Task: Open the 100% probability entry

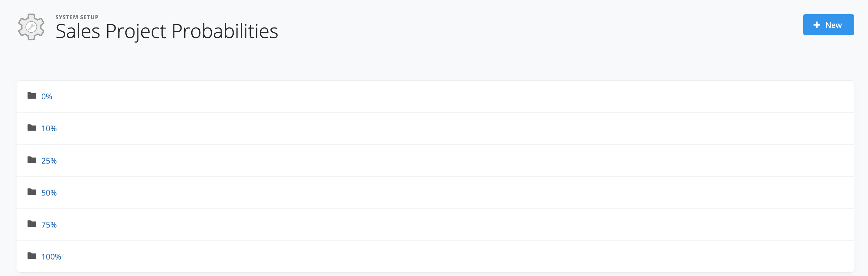Action: (x=51, y=257)
